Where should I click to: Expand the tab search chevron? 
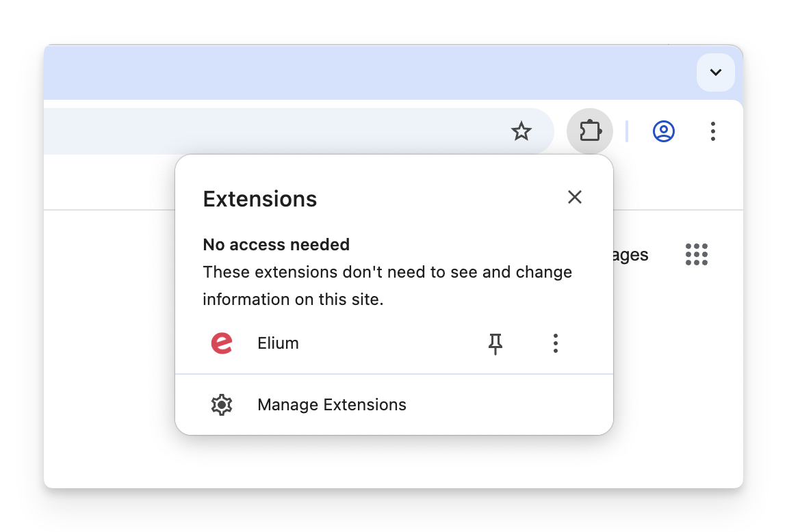[716, 72]
